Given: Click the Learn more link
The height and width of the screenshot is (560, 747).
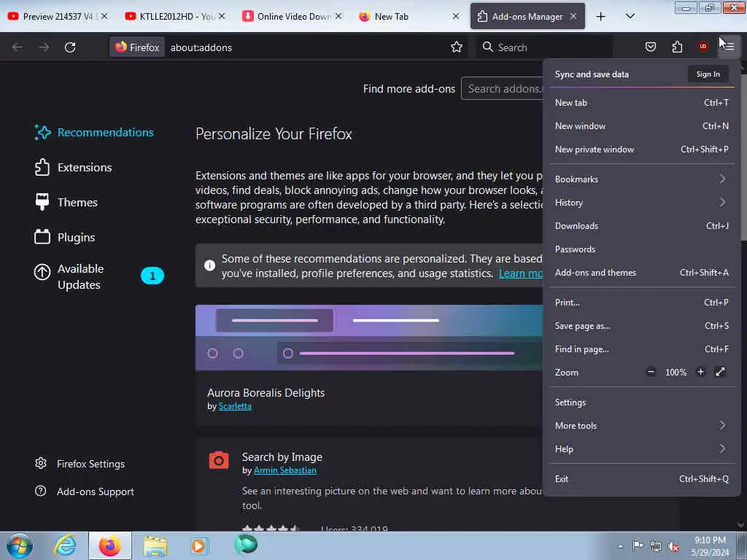Looking at the screenshot, I should click(x=521, y=273).
